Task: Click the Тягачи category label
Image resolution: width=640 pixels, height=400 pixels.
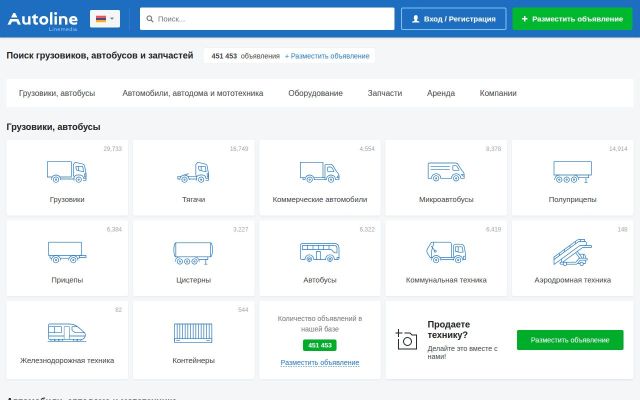Action: [x=193, y=200]
